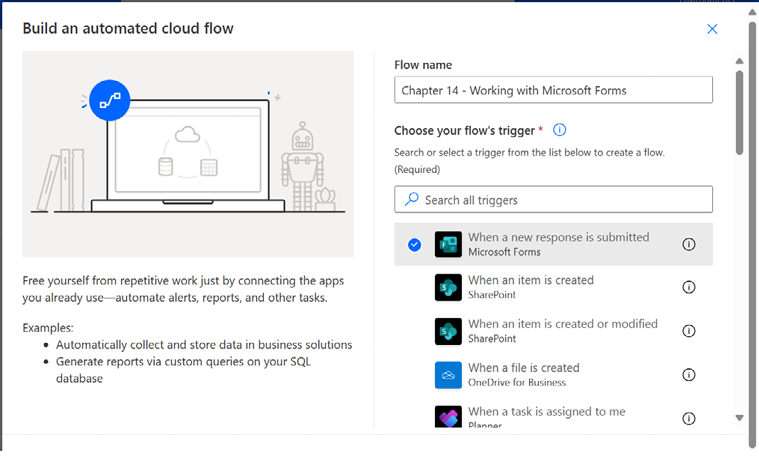The image size is (759, 461).
Task: Click SharePoint icon for item created or modified
Action: 448,331
